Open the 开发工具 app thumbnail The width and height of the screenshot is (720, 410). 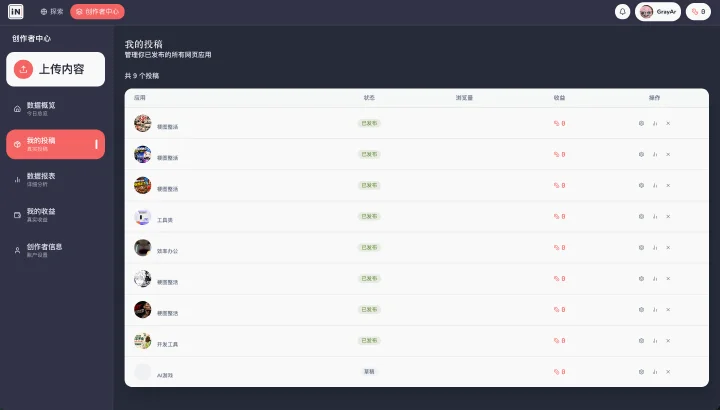coord(142,341)
